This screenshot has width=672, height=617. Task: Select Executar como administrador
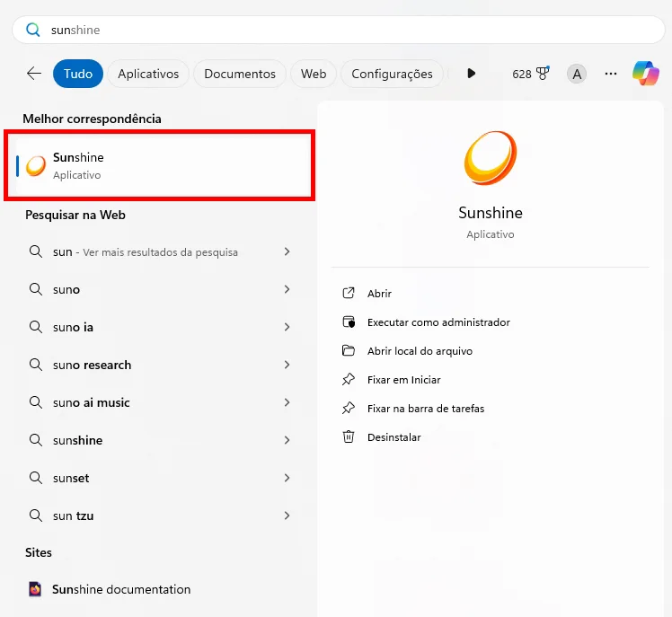click(438, 322)
